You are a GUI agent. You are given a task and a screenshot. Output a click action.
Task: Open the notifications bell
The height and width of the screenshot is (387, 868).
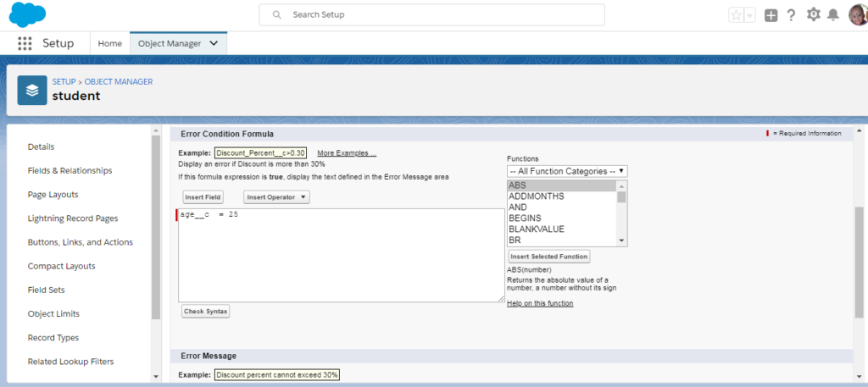pyautogui.click(x=833, y=15)
